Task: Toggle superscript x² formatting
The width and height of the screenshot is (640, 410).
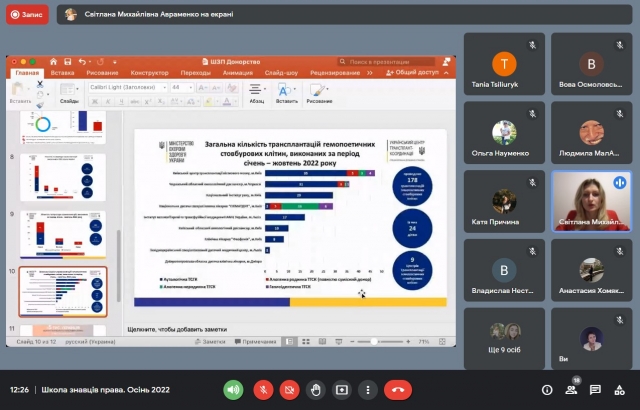Action: 148,102
